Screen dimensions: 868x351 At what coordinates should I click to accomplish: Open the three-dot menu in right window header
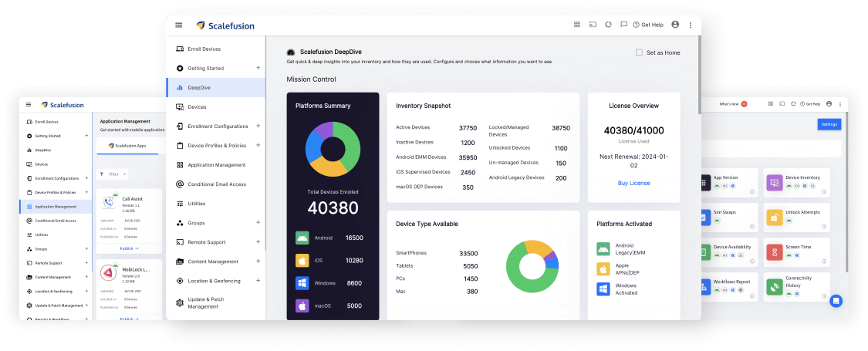(x=839, y=104)
